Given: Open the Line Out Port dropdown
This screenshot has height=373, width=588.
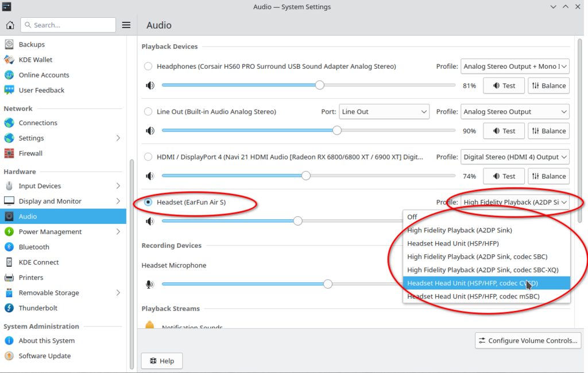Looking at the screenshot, I should pyautogui.click(x=384, y=112).
